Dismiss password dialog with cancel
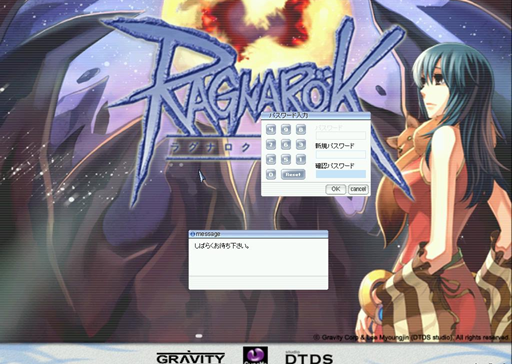 [358, 189]
